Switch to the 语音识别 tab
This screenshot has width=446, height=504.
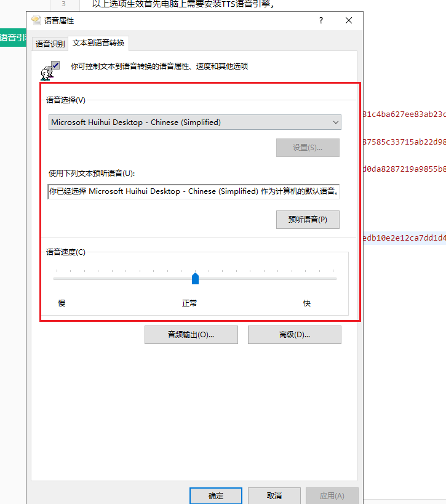tap(50, 44)
